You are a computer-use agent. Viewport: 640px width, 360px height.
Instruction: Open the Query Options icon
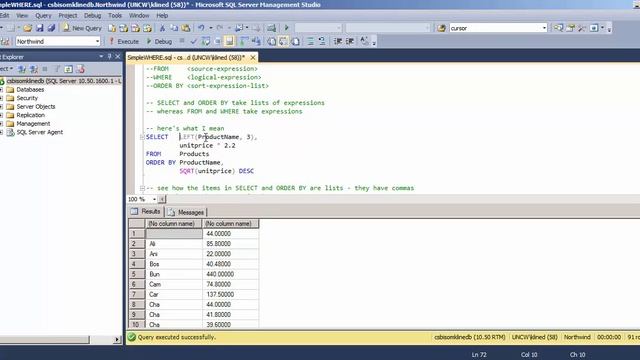point(218,41)
